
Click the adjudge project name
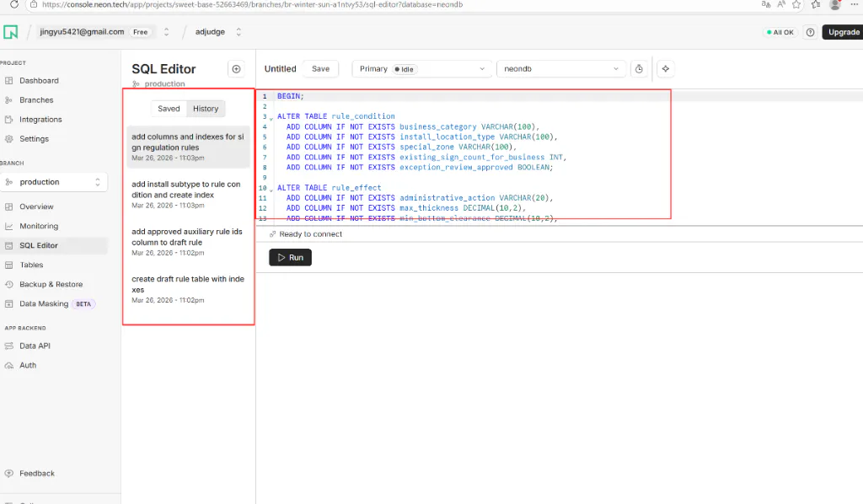click(x=210, y=32)
